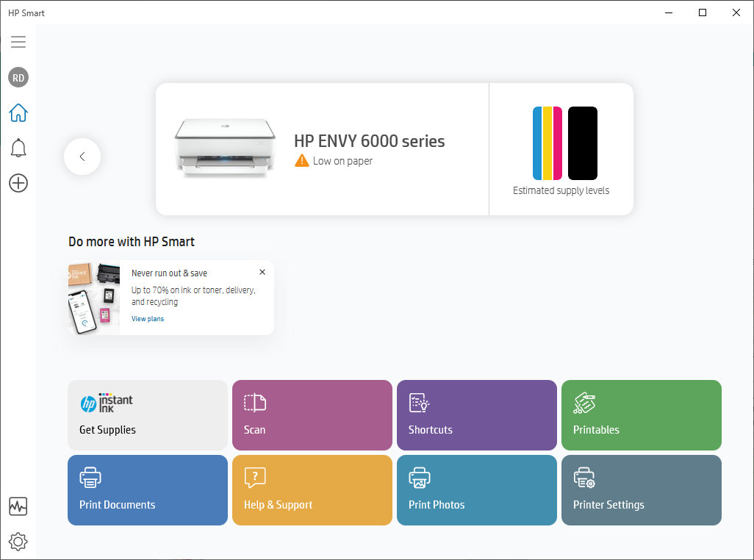Dismiss the Never run out & save card

pyautogui.click(x=262, y=272)
